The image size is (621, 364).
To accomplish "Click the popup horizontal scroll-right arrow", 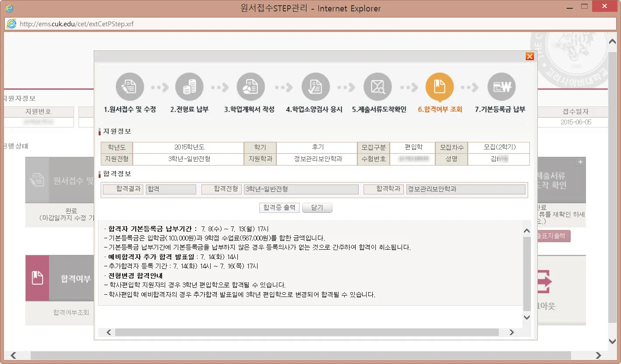I will click(511, 332).
